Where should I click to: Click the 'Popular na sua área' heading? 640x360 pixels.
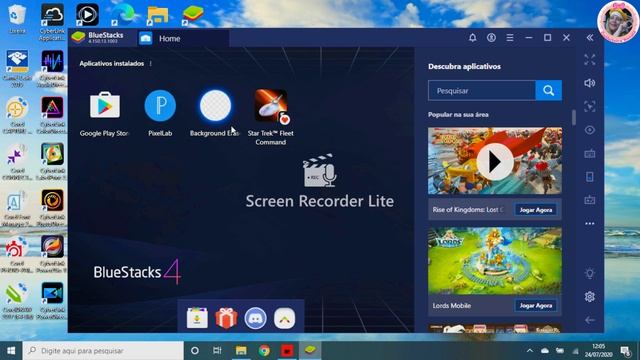coord(458,115)
